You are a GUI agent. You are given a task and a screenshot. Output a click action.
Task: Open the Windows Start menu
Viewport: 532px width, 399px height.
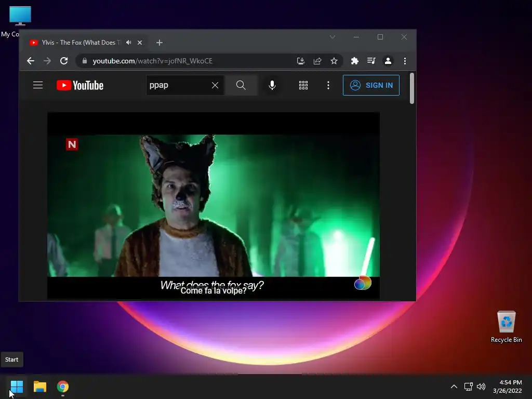(17, 387)
